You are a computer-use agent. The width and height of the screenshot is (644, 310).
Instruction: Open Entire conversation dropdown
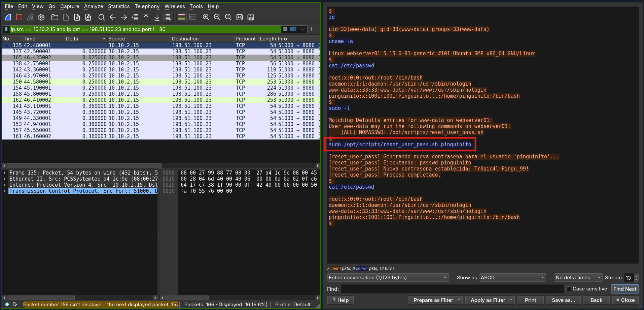point(388,278)
